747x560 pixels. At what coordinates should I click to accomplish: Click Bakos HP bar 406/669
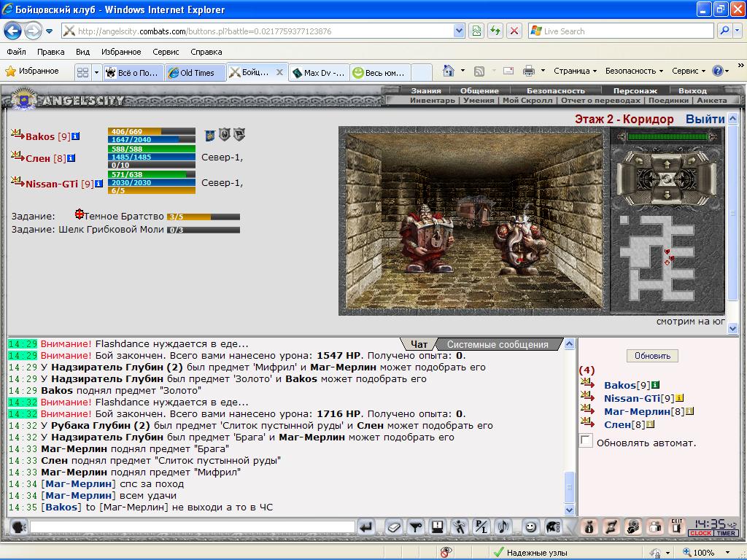(x=152, y=131)
